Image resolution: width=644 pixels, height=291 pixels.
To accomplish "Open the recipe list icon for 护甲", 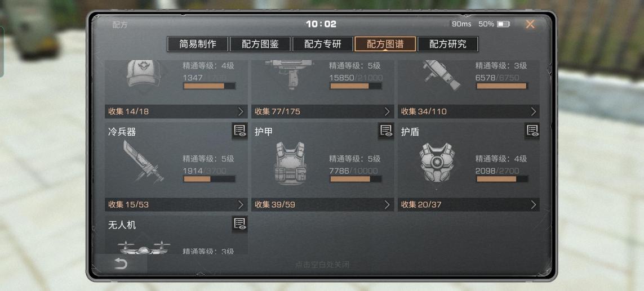I will [386, 131].
